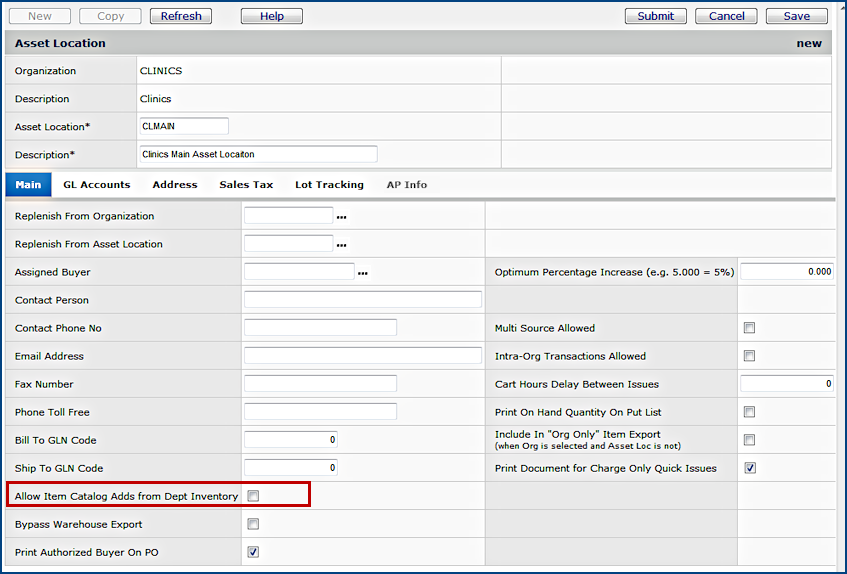Click the Refresh button
847x574 pixels.
coord(181,16)
